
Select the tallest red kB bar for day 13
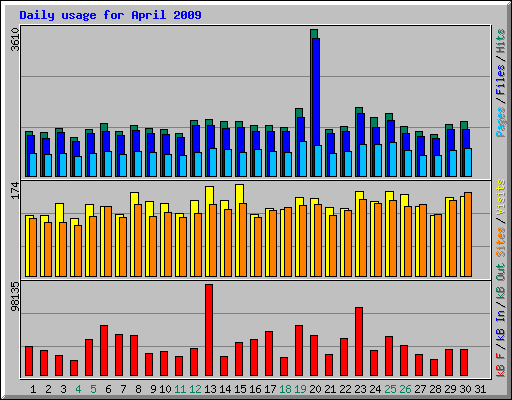[x=209, y=330]
